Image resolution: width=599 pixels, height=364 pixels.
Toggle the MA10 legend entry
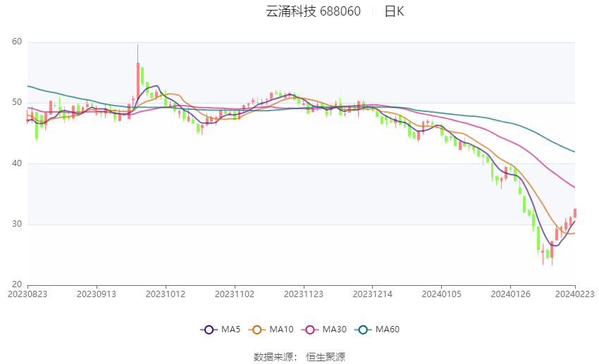tap(271, 330)
